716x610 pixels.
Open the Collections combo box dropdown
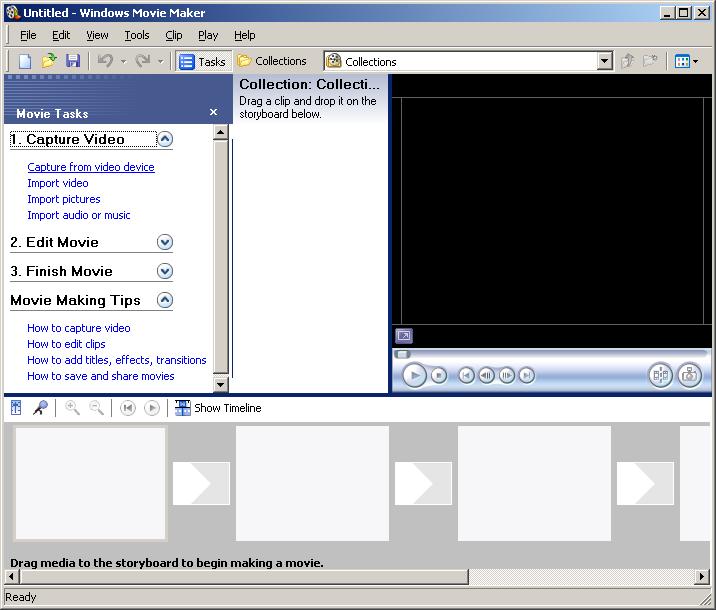tap(605, 61)
